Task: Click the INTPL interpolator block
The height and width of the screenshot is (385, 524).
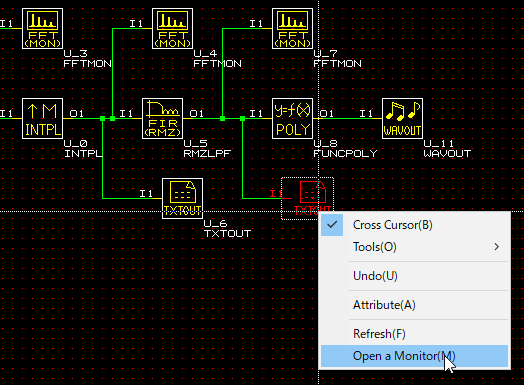Action: 42,119
